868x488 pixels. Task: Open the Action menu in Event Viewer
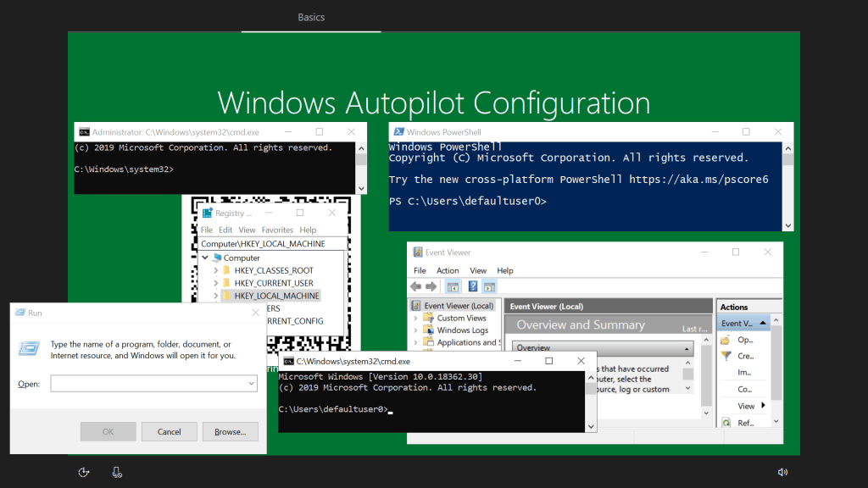click(448, 270)
